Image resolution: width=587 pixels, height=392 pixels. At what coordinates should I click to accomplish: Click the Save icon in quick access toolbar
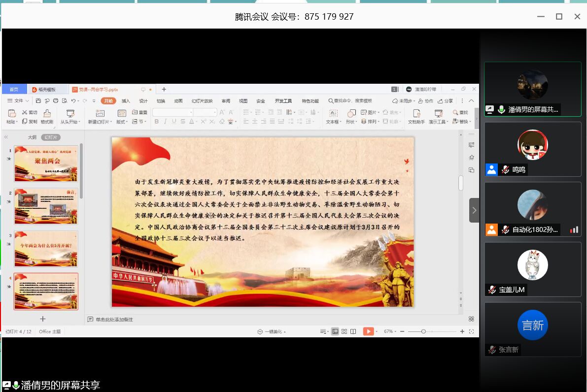click(38, 101)
